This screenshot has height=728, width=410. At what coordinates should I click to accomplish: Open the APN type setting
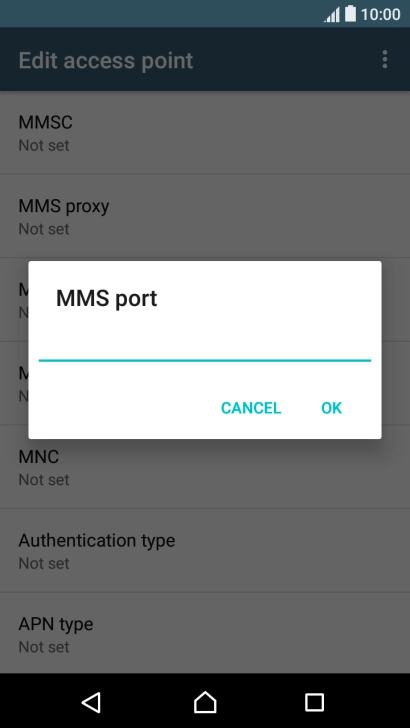pos(205,633)
